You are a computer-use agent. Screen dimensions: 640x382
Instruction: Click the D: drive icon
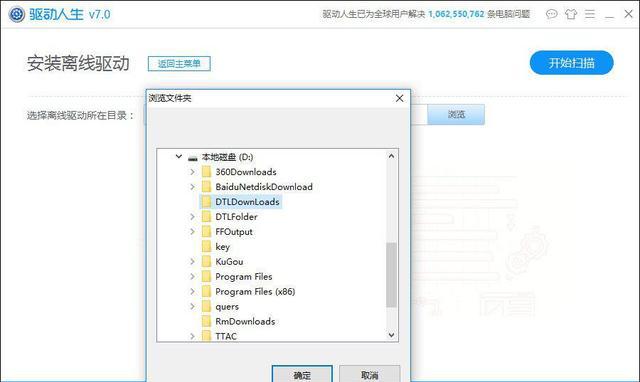pos(193,158)
